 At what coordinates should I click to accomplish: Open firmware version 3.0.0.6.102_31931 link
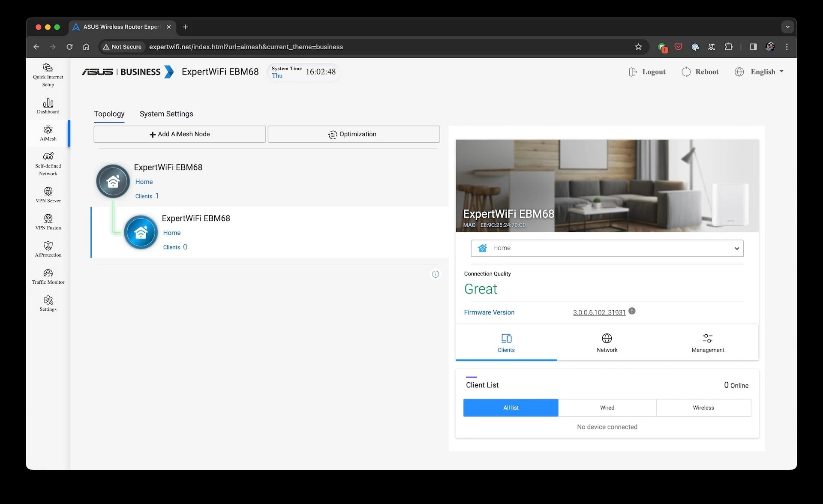(599, 312)
